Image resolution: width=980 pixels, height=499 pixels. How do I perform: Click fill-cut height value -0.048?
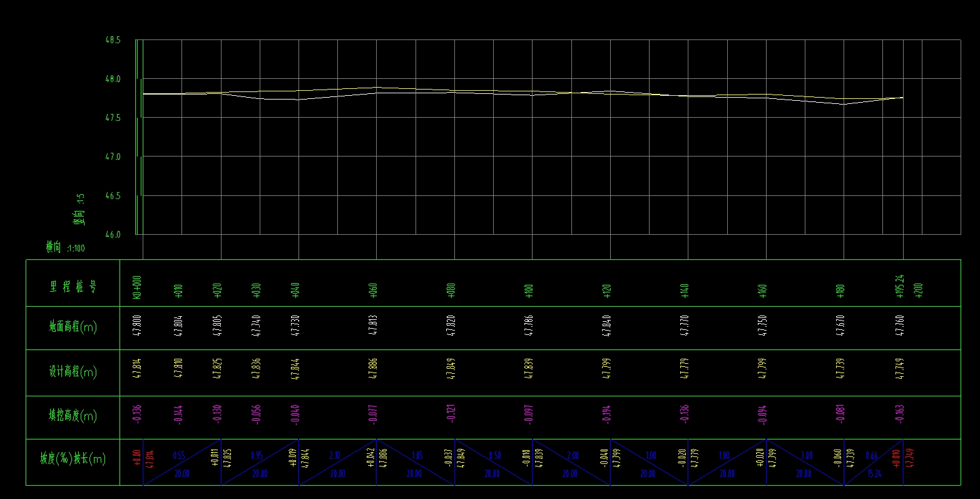295,414
